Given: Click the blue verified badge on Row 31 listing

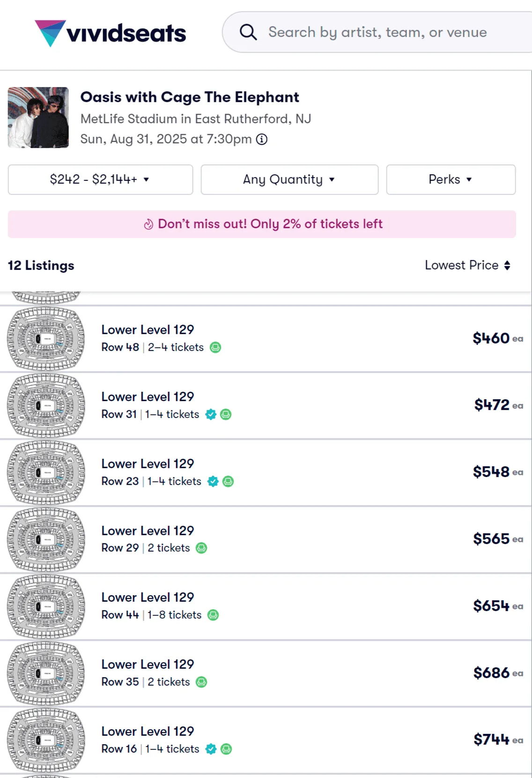Looking at the screenshot, I should [211, 414].
